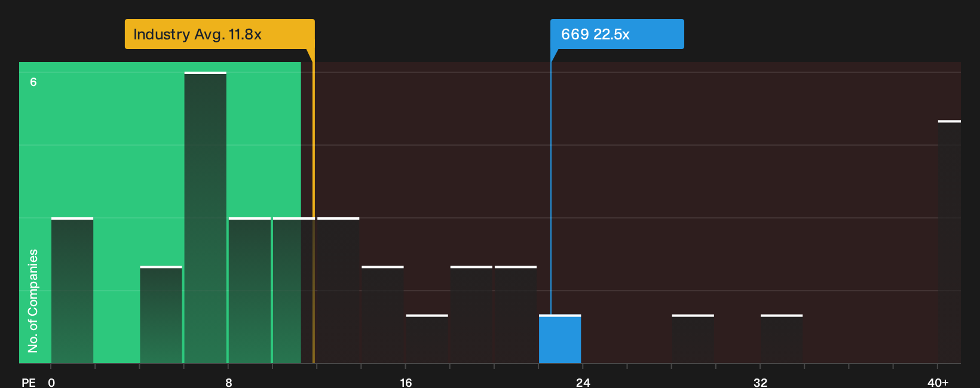This screenshot has width=980, height=388.
Task: Click the 669 22.5x blue label
Action: (617, 34)
